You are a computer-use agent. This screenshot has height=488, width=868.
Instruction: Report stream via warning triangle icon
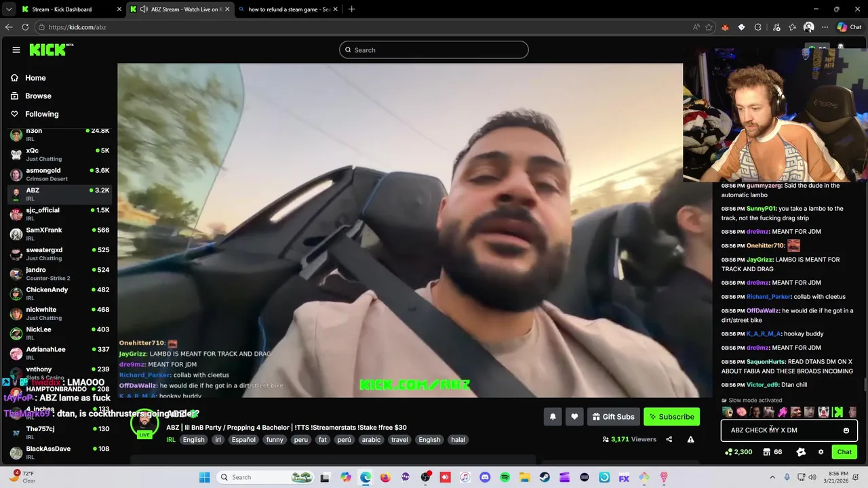pos(690,439)
